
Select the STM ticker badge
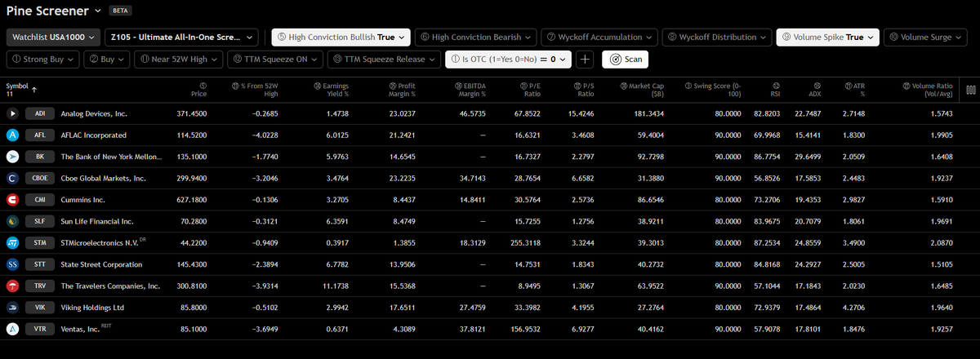click(x=40, y=242)
